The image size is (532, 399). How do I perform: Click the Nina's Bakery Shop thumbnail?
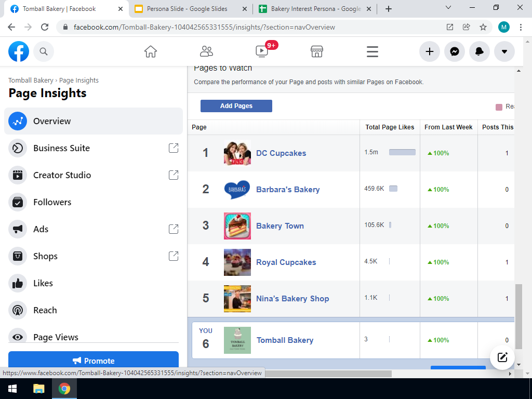(x=237, y=299)
